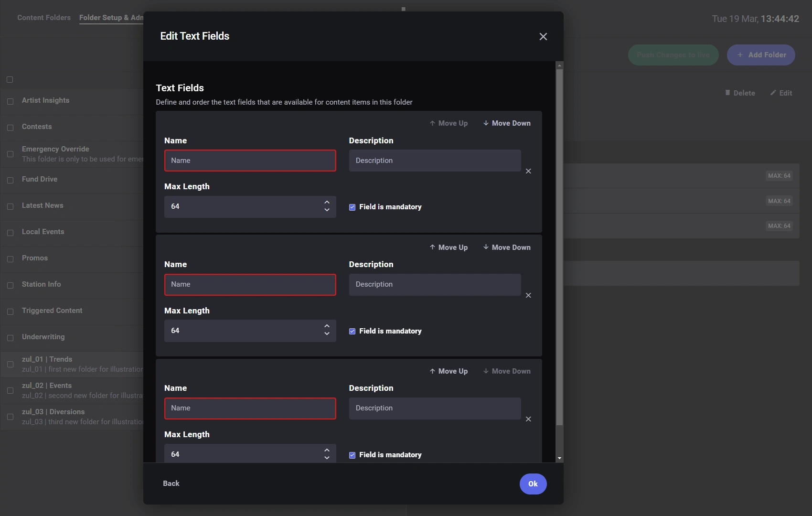This screenshot has height=516, width=812.
Task: Check the Station Info folder checkbox
Action: tap(10, 285)
